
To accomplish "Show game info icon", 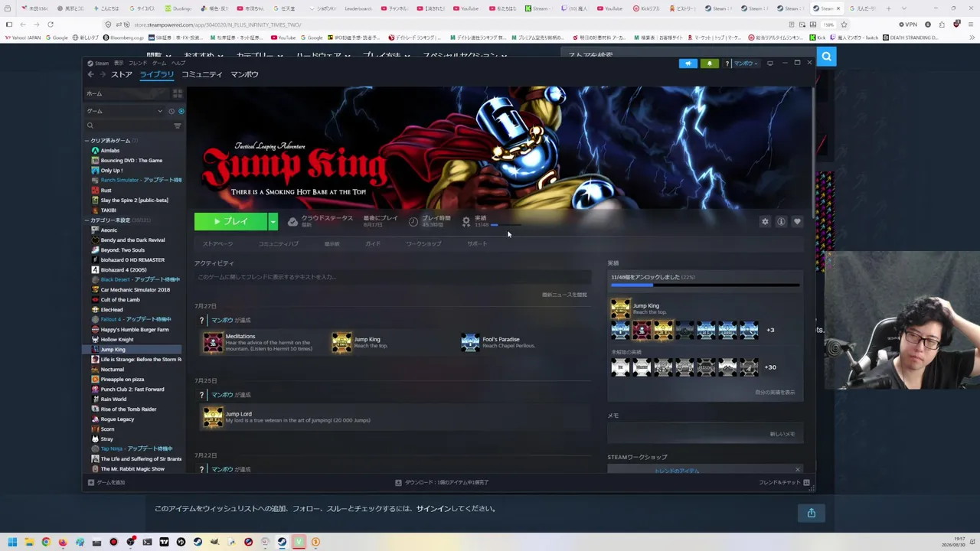I will 781,222.
